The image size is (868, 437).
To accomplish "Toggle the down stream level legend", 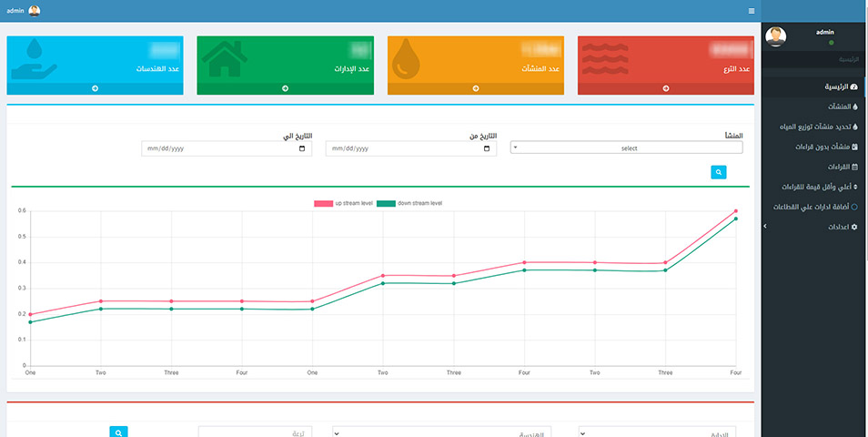I will [409, 203].
